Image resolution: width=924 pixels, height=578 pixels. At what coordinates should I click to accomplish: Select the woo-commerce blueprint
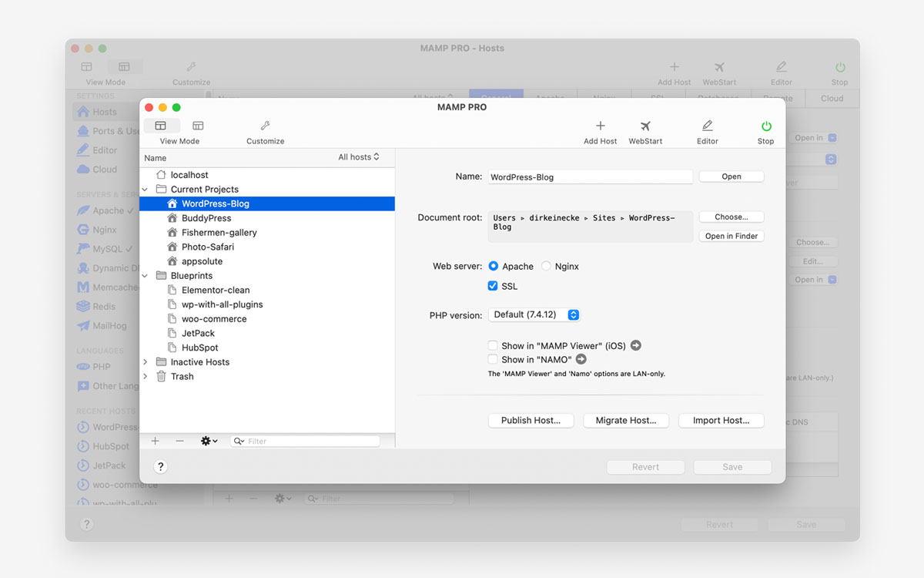(x=267, y=319)
